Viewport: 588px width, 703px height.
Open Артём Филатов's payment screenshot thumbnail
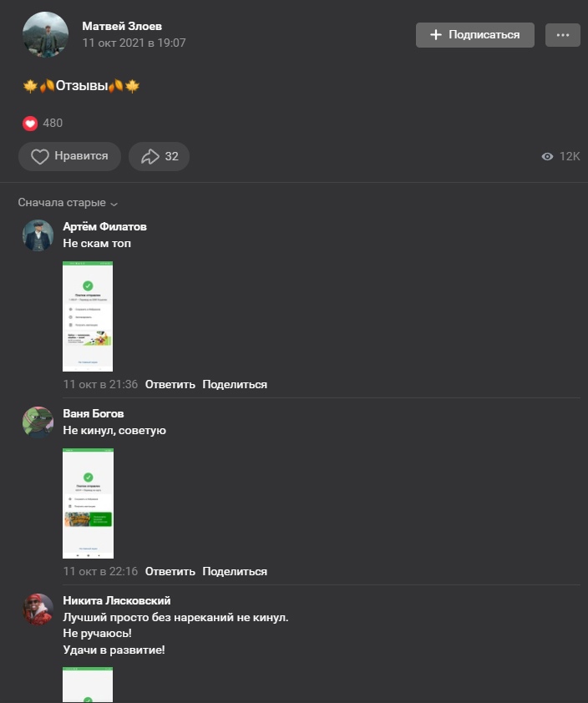pyautogui.click(x=88, y=316)
